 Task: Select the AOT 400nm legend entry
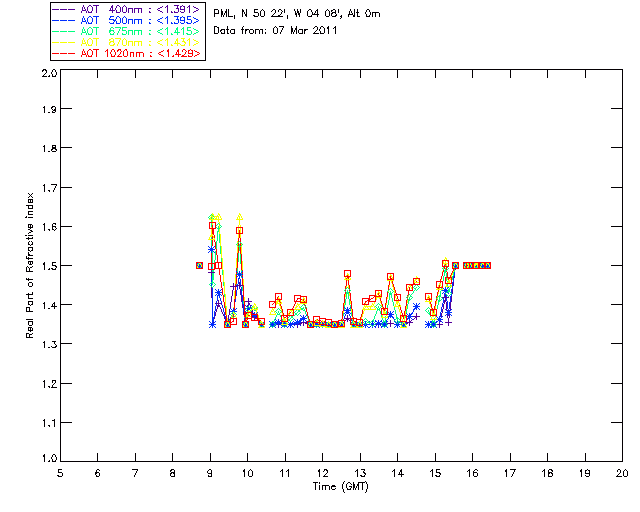tap(127, 9)
